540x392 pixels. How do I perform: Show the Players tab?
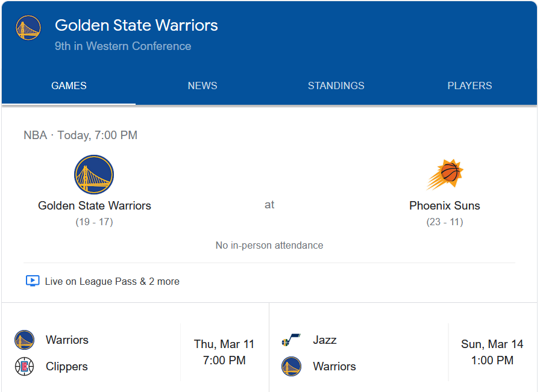click(x=469, y=86)
